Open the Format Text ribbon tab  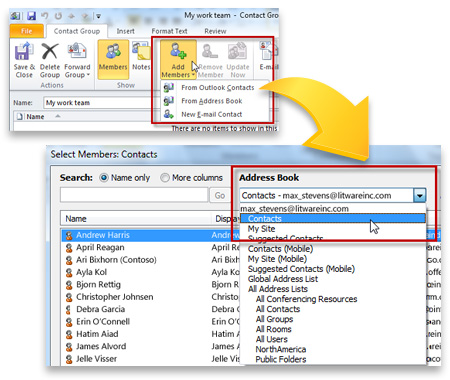pyautogui.click(x=169, y=31)
